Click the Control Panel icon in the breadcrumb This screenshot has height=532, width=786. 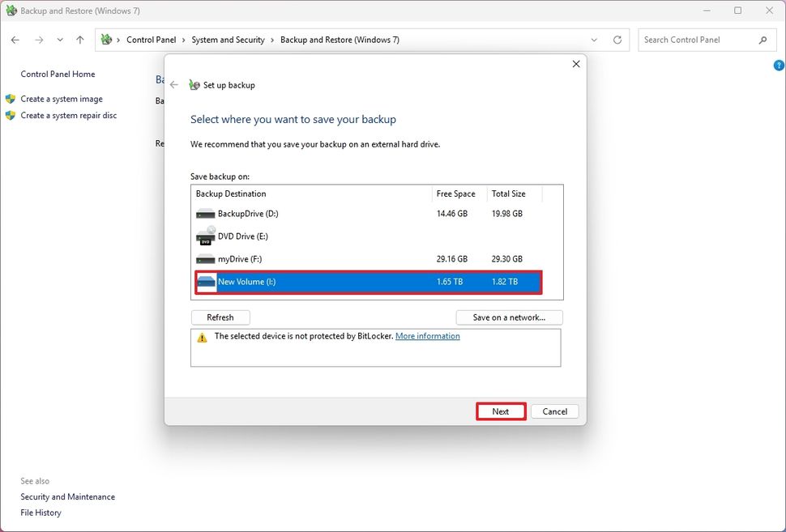[x=106, y=39]
